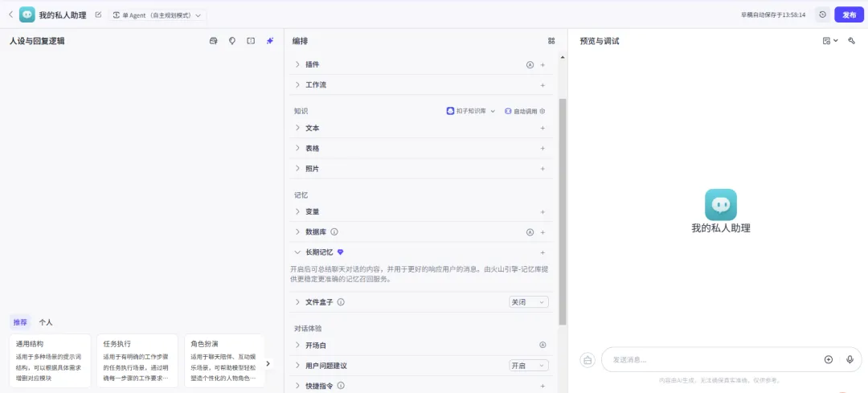Screen dimensions: 868x393
Task: Expand the 表格 knowledge section
Action: (297, 149)
